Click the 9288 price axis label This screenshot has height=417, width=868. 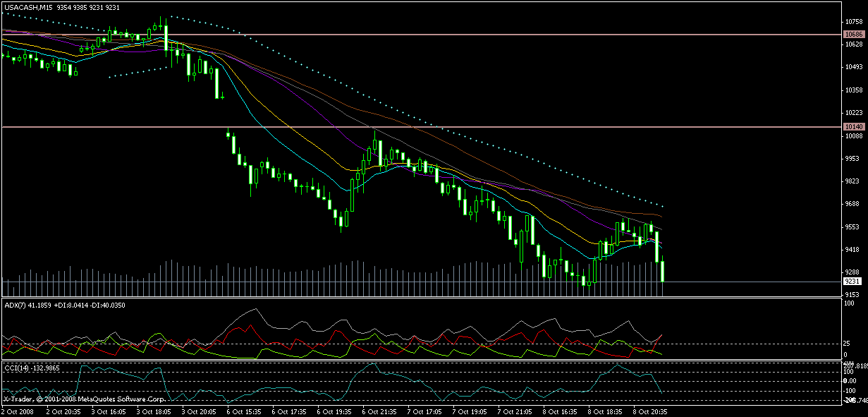[852, 272]
